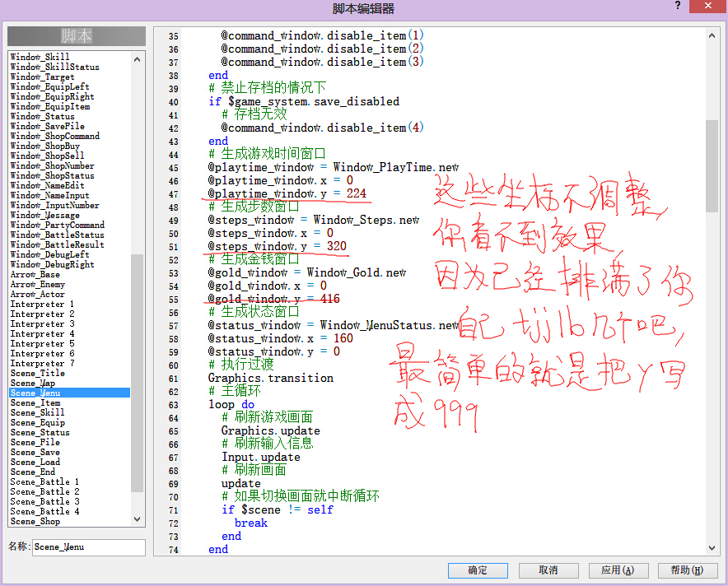Select Scene_Shop script
Image resolution: width=728 pixels, height=586 pixels.
(35, 522)
